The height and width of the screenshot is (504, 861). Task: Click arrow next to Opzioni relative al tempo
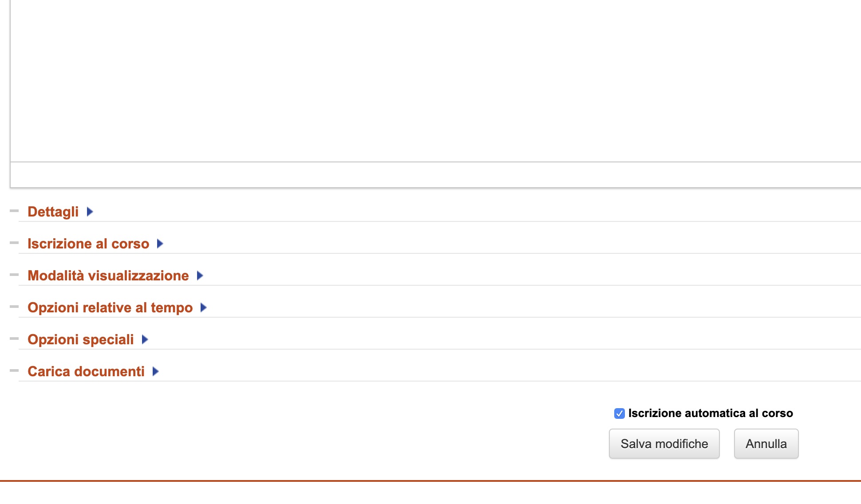[204, 307]
